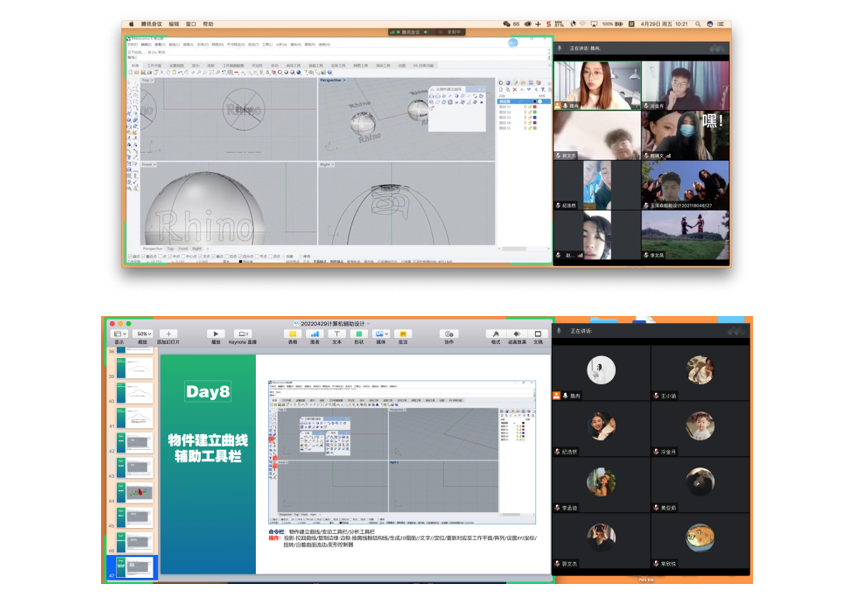The image size is (866, 612).
Task: Open the Format (格式) inspector
Action: [x=496, y=334]
